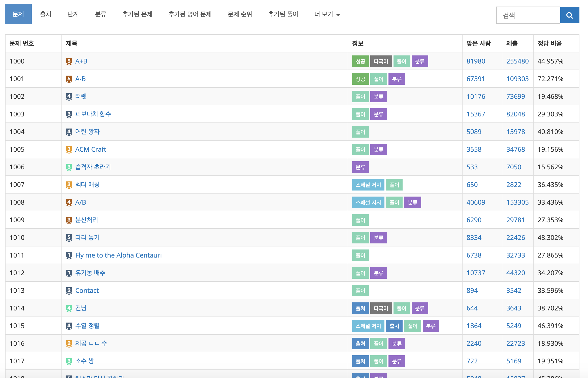Click the 다국어 tag on problem 1000
Viewport: 588px width, 378px height.
[x=381, y=61]
